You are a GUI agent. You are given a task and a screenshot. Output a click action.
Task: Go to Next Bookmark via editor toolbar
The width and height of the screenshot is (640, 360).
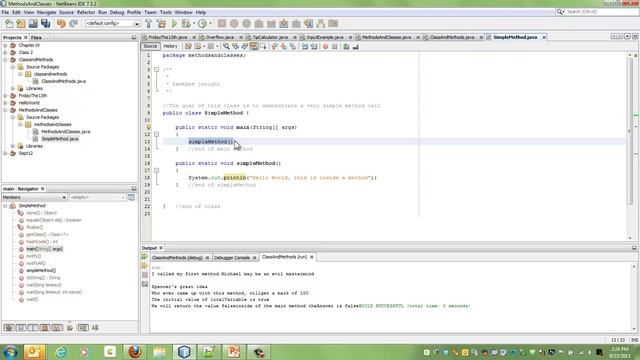click(283, 47)
